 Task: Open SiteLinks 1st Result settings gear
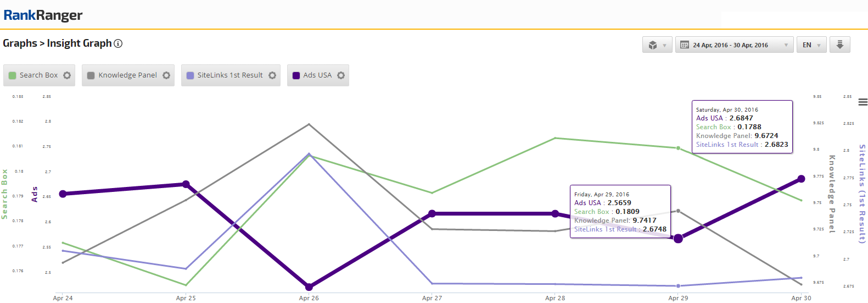pyautogui.click(x=272, y=75)
